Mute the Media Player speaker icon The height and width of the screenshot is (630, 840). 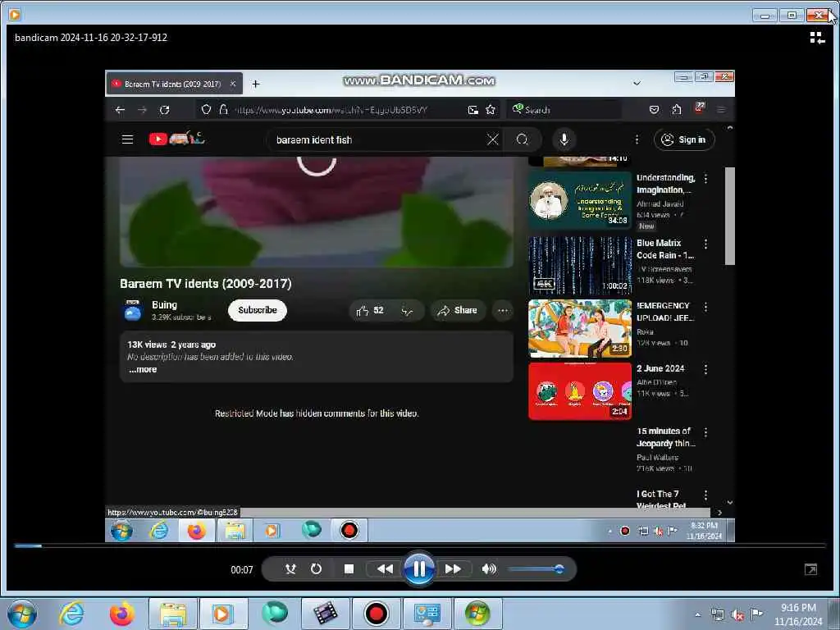[489, 569]
